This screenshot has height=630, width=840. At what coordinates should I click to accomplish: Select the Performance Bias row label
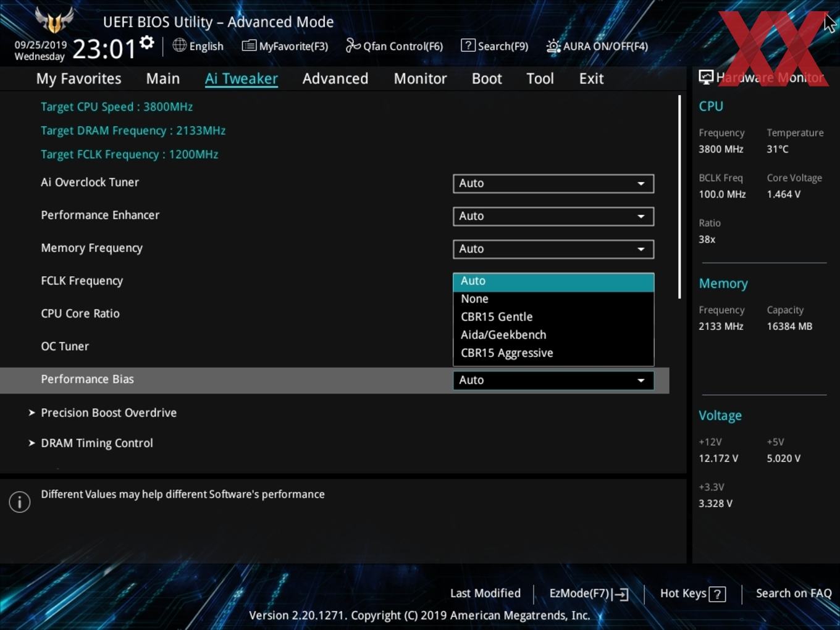(x=87, y=379)
